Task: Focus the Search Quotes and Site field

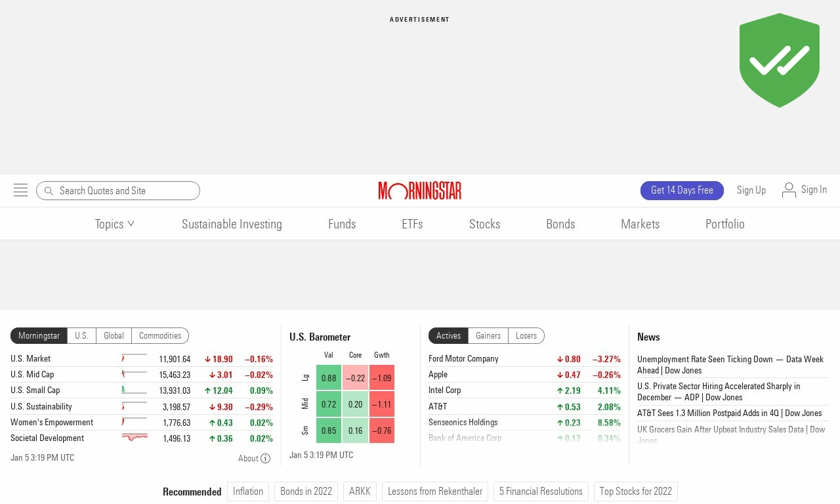Action: [118, 190]
